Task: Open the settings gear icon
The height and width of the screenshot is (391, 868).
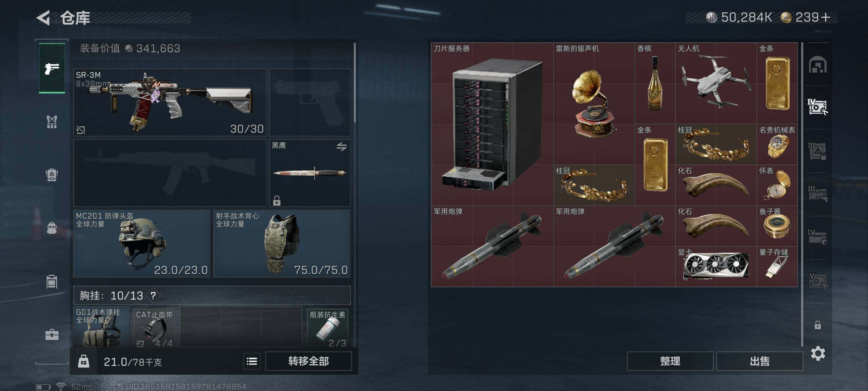Action: (x=818, y=353)
